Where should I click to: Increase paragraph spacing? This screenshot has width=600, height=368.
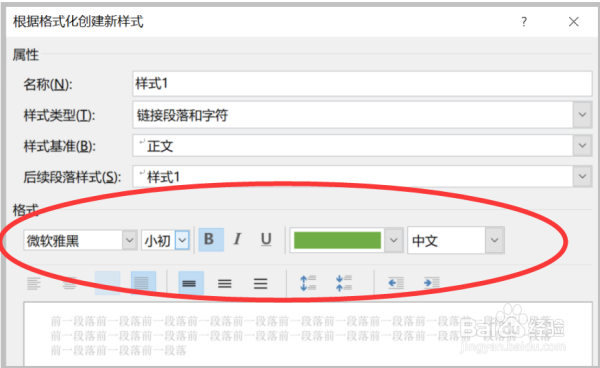[x=308, y=283]
